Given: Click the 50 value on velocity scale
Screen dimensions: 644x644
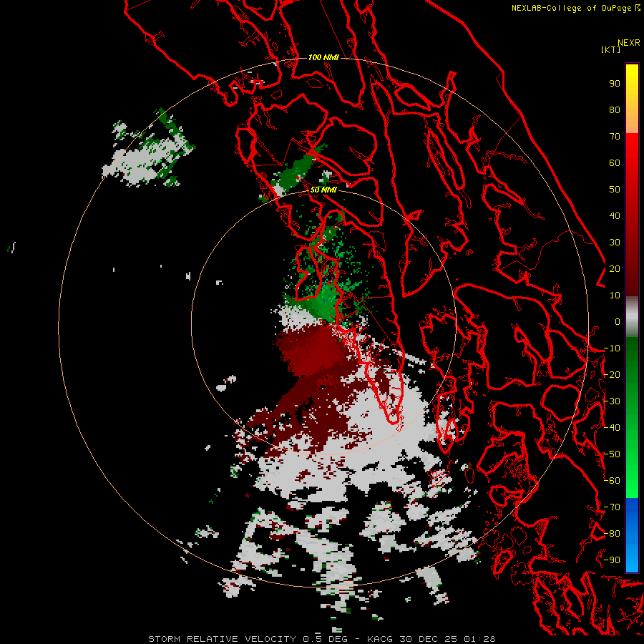Looking at the screenshot, I should click(x=615, y=190).
